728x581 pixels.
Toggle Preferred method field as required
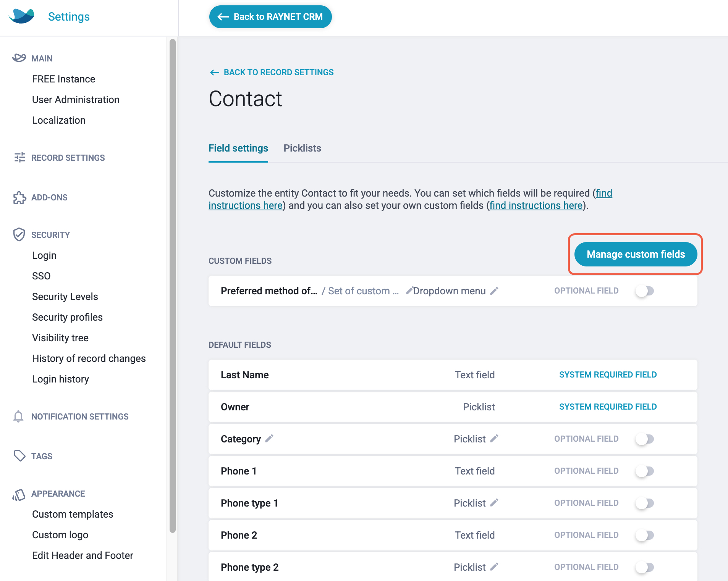(645, 291)
